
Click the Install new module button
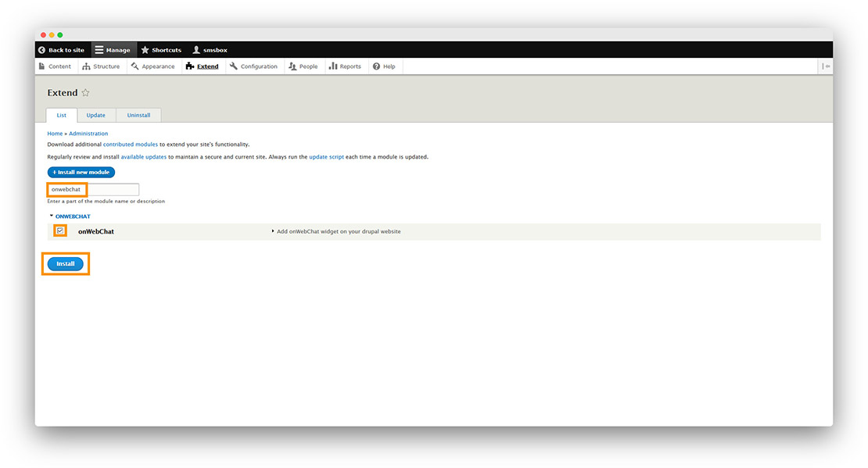[81, 172]
